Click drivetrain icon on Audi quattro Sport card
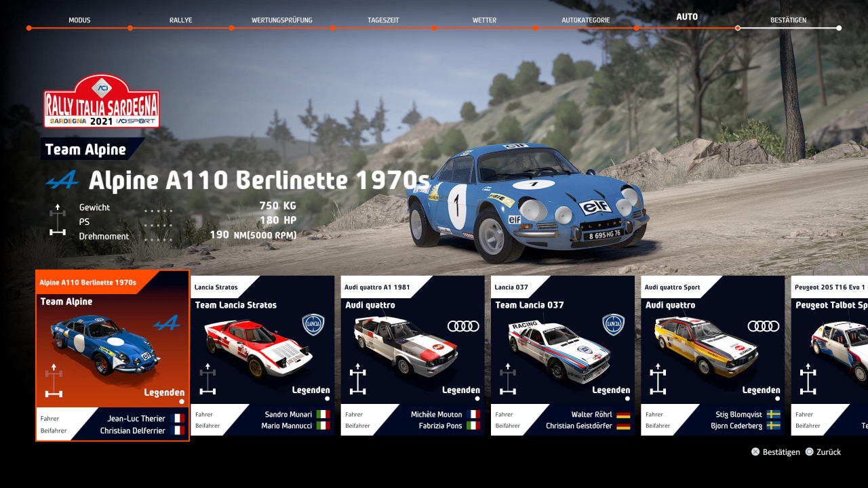 point(658,379)
